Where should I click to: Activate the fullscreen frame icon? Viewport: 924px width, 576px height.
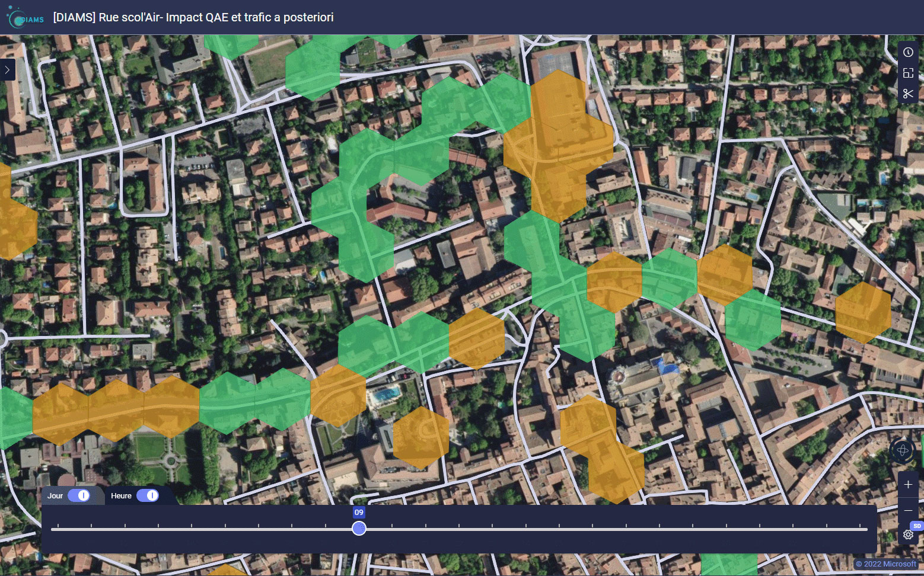pos(908,73)
